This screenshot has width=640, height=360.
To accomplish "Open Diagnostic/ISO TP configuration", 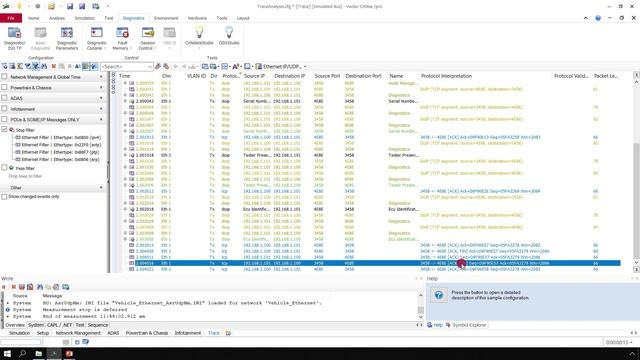I will pyautogui.click(x=14, y=38).
